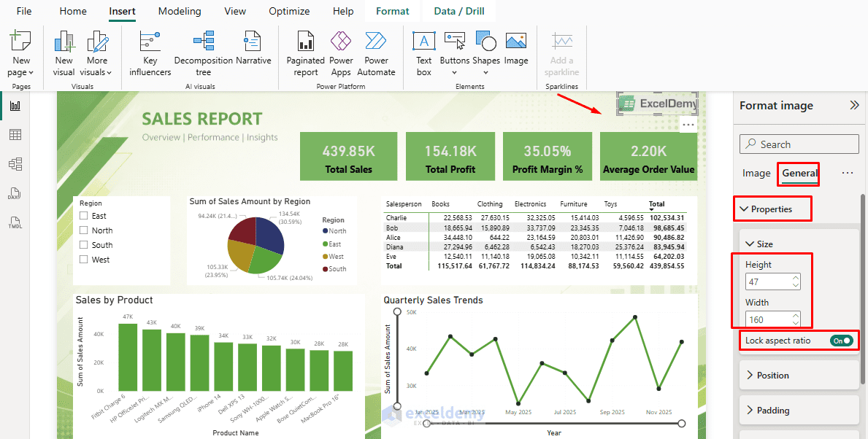Insert a New visual
868x439 pixels.
(64, 54)
